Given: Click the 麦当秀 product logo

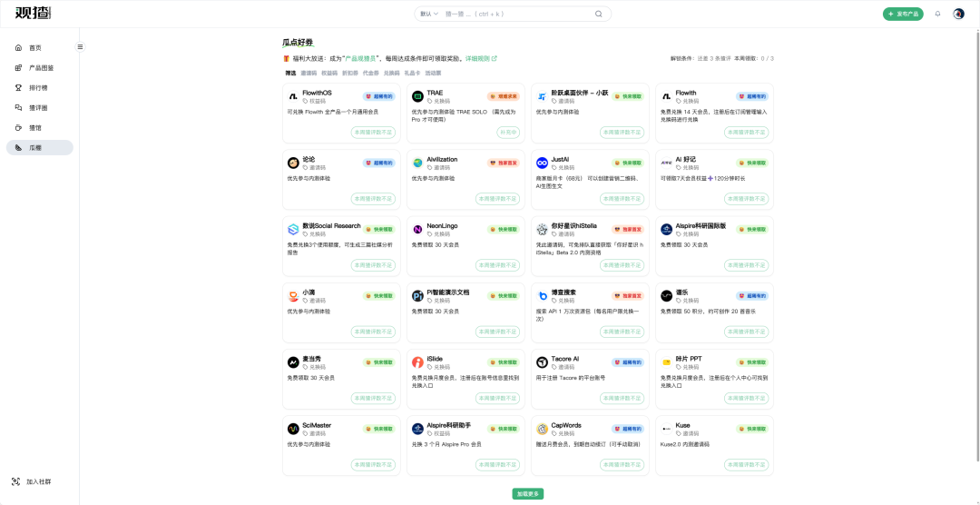Looking at the screenshot, I should [x=292, y=362].
